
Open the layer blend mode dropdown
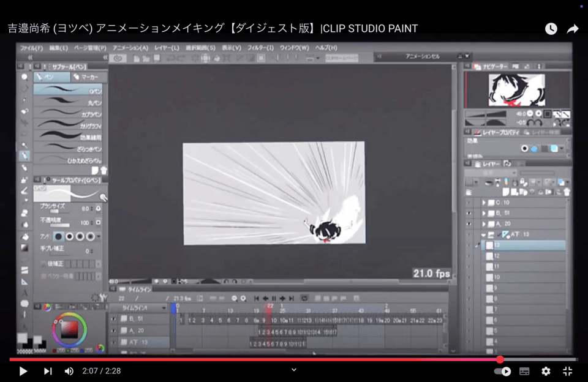[491, 173]
